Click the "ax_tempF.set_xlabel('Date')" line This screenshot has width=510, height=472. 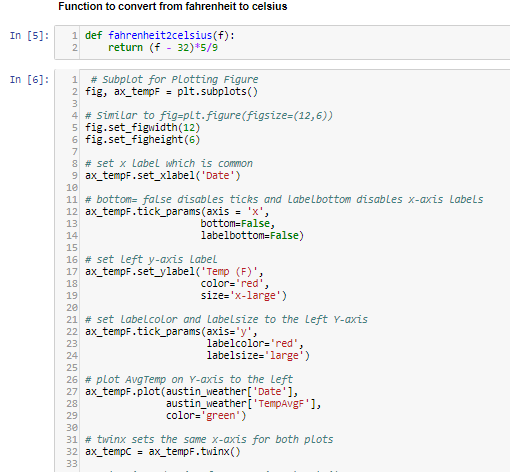163,175
